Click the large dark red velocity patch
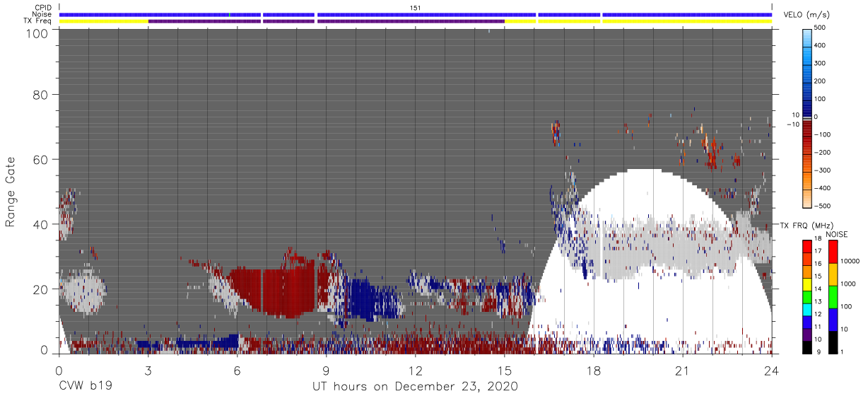 click(x=276, y=290)
